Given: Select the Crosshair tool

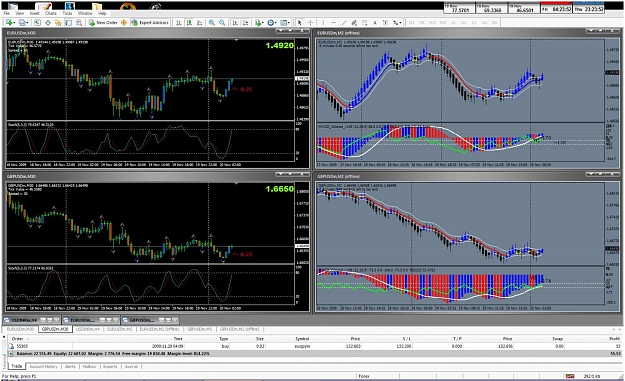Looking at the screenshot, I should coord(311,23).
